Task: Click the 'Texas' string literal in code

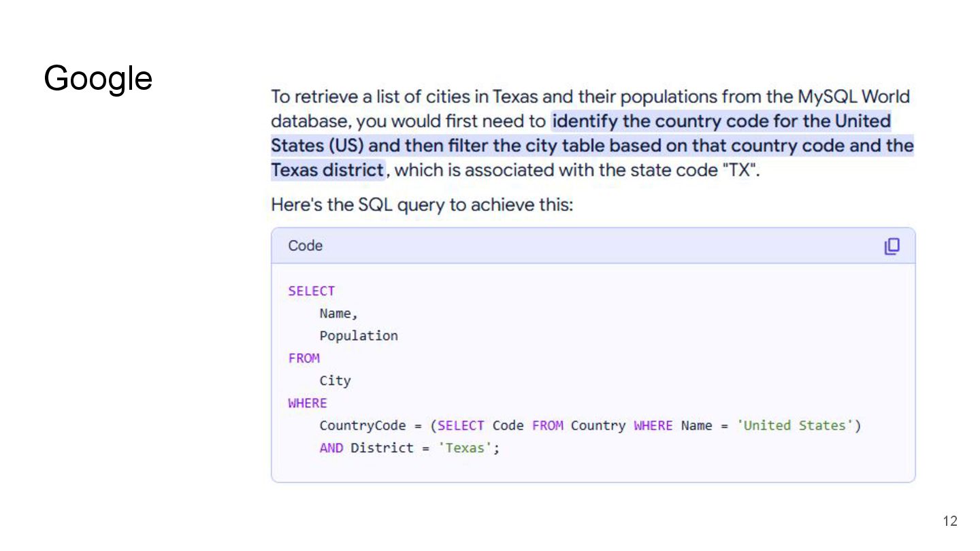Action: click(x=465, y=448)
